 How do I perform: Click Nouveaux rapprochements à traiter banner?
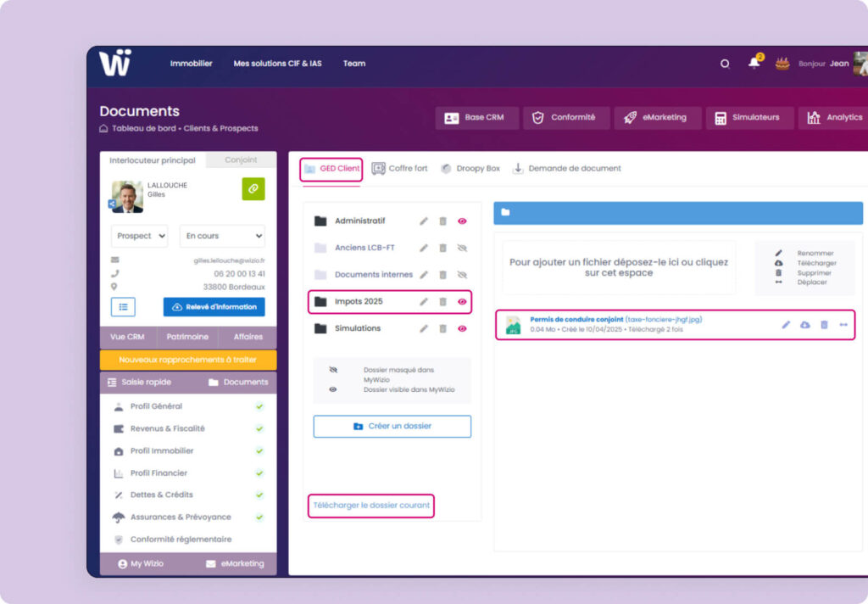[x=188, y=360]
